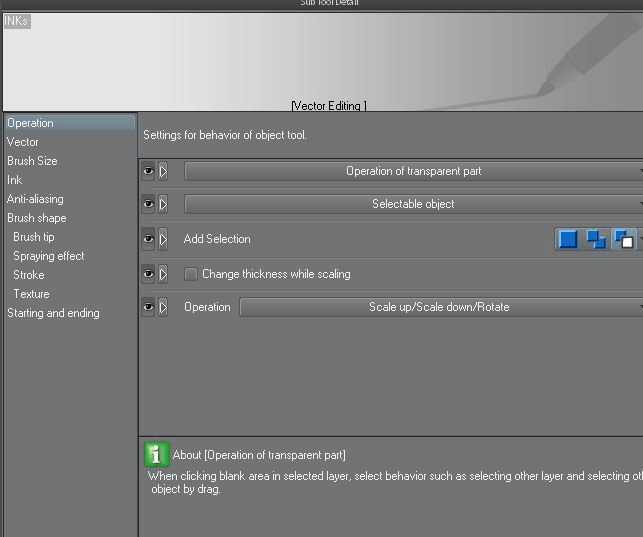Expand triangle beside Operation of transparent part
Screen dimensions: 643x537
163,171
